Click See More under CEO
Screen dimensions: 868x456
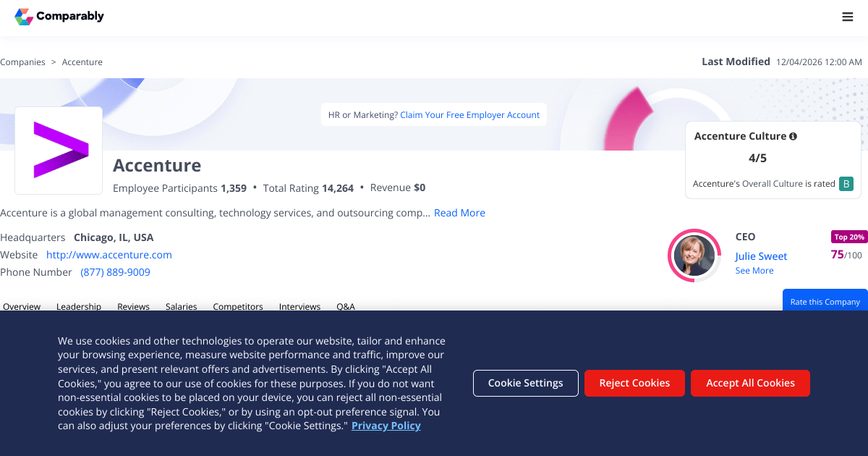coord(754,271)
